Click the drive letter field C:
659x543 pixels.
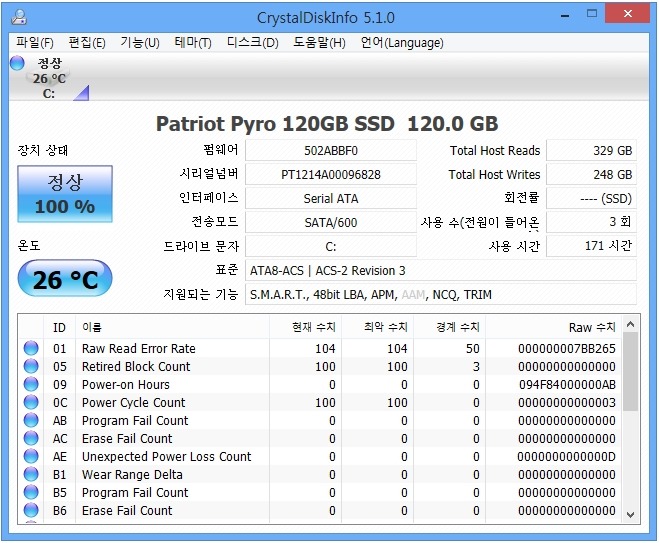click(331, 246)
